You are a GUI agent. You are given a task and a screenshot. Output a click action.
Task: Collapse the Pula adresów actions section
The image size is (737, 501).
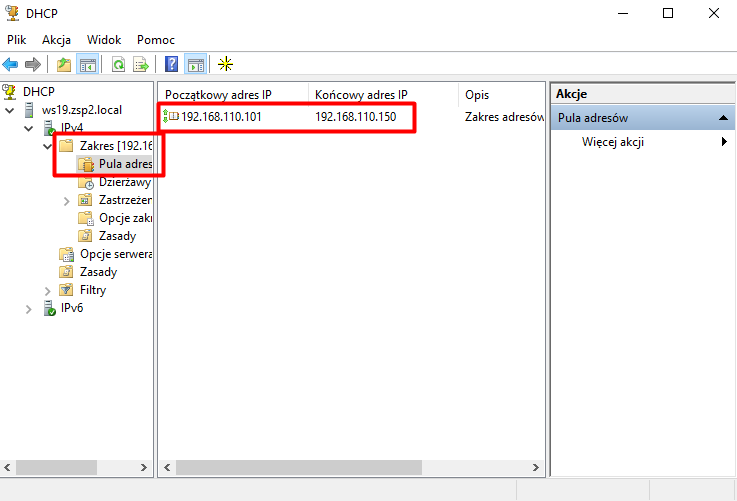pos(719,118)
